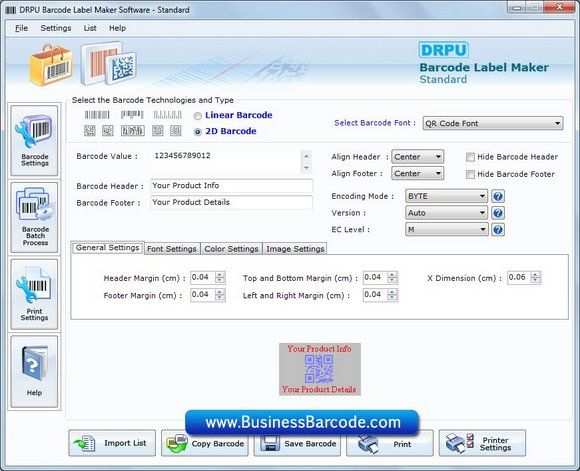Enable Hide Barcode Footer checkbox
Screen dimensions: 580x471
click(x=470, y=174)
